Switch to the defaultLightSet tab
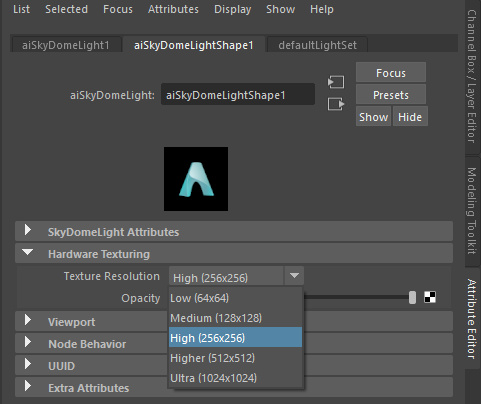This screenshot has width=481, height=404. [x=317, y=45]
